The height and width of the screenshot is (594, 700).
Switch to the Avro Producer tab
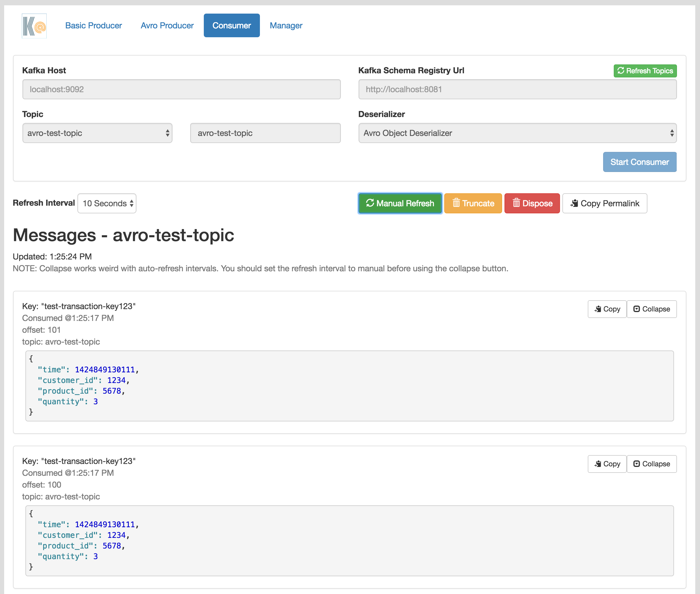click(167, 26)
